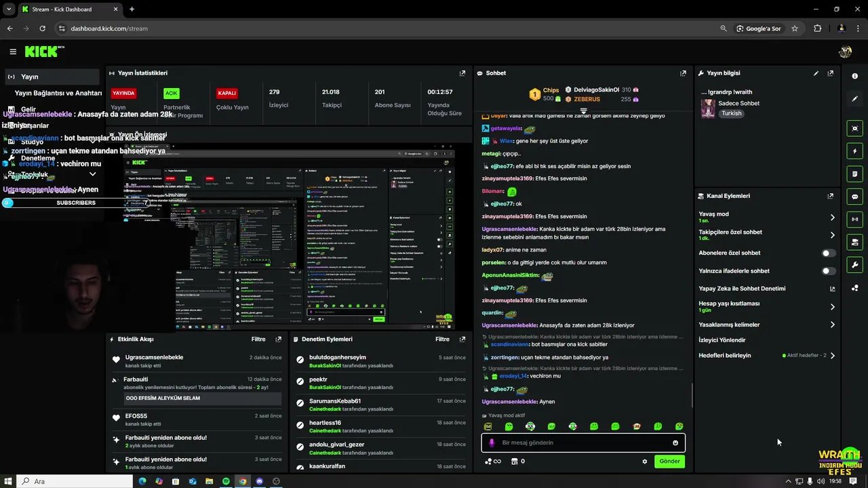Toggle the moderation actions panel icon in right sidebar
The height and width of the screenshot is (488, 868).
[x=854, y=242]
